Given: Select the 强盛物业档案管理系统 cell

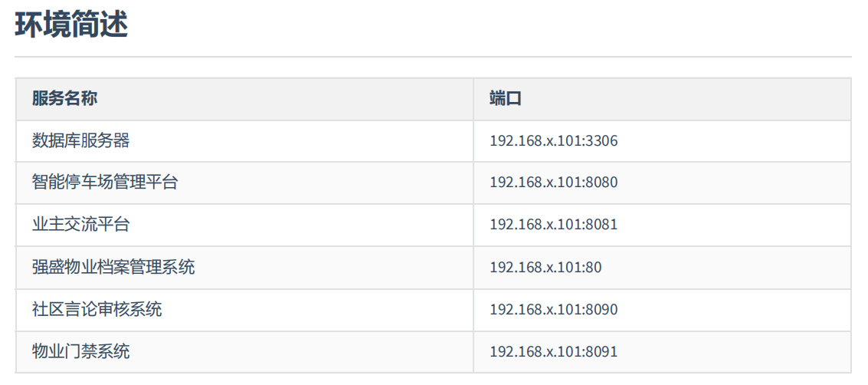Looking at the screenshot, I should point(113,267).
